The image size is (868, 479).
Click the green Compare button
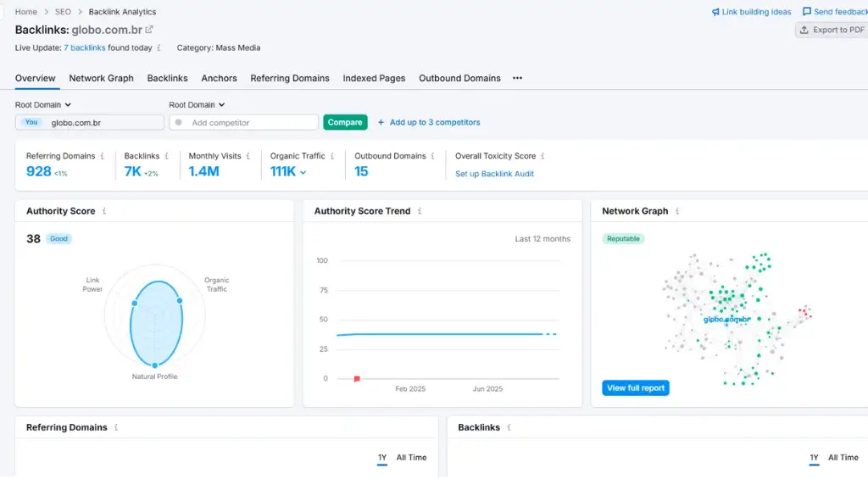point(345,122)
